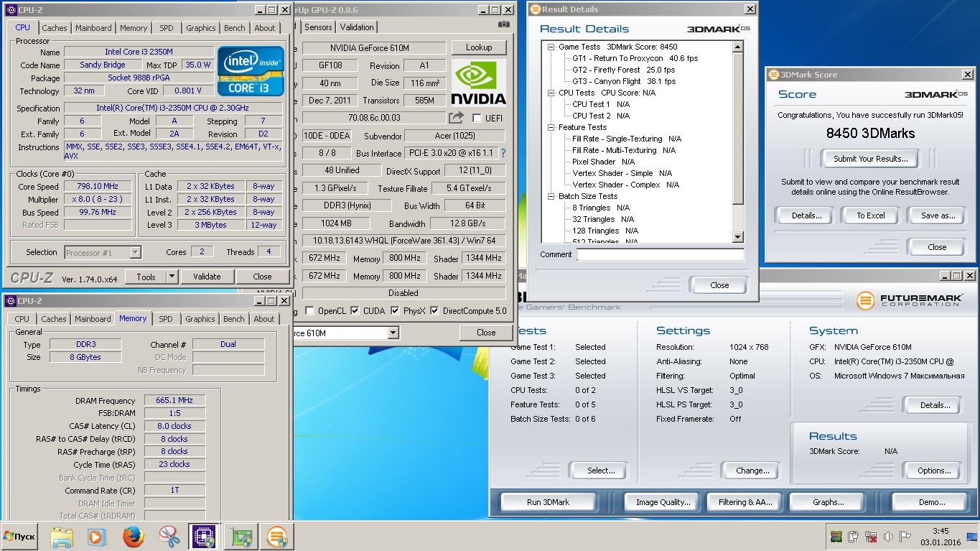Open the Sensors tab in GPU-Z

(318, 27)
